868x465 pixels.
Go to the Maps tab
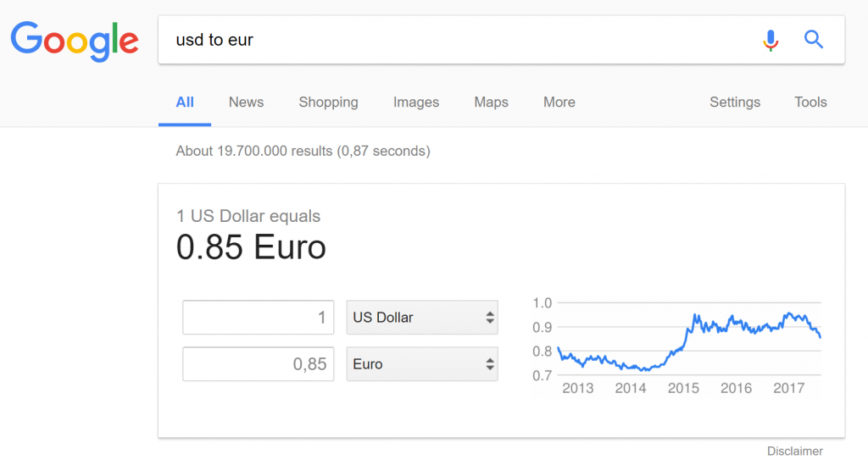491,102
